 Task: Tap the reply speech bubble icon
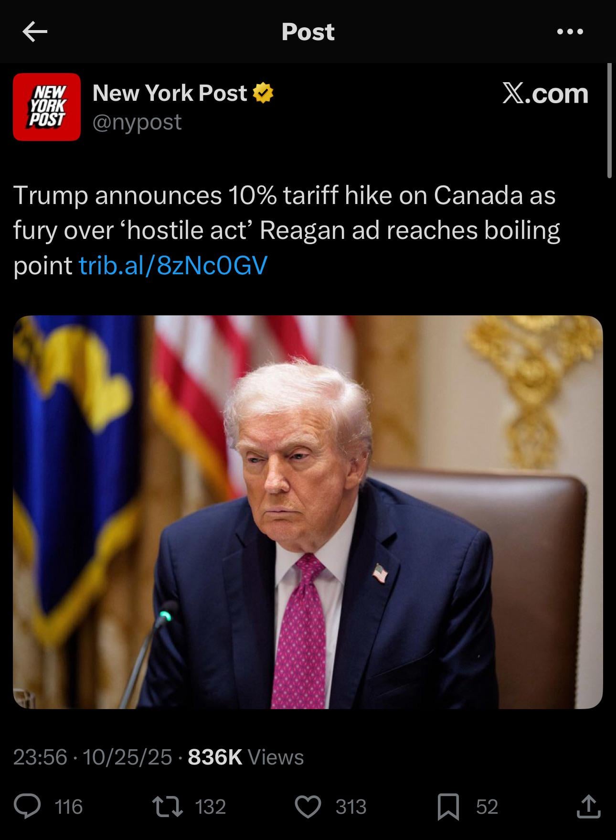[x=27, y=807]
